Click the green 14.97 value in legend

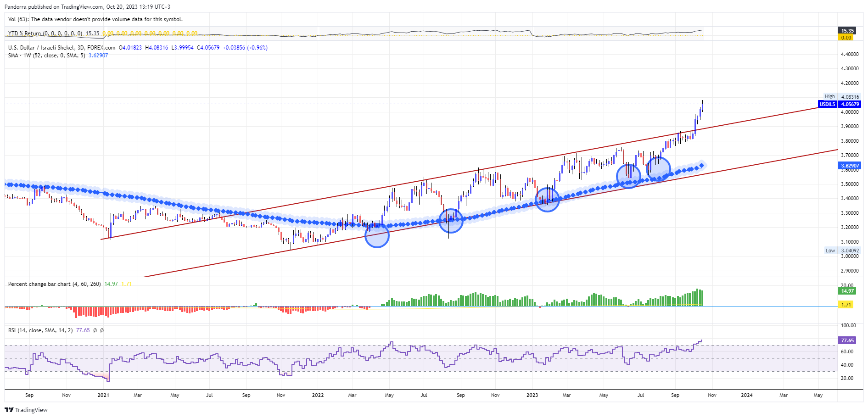pos(111,284)
